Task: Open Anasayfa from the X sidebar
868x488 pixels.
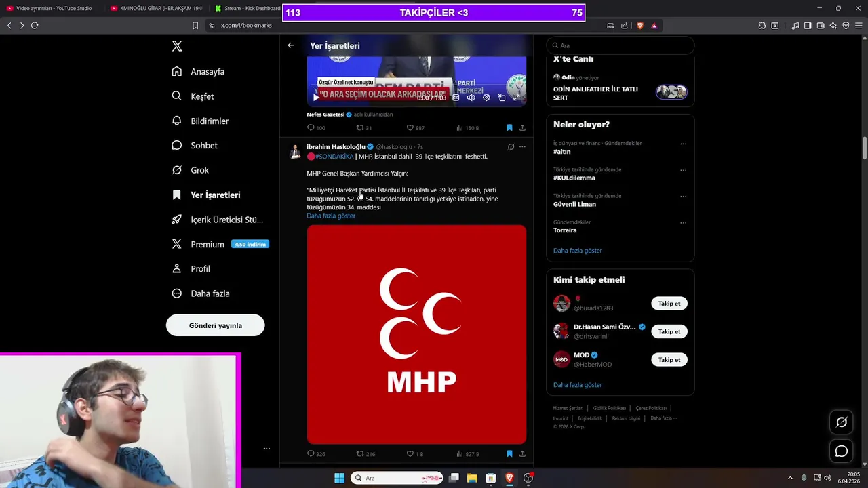Action: tap(198, 71)
